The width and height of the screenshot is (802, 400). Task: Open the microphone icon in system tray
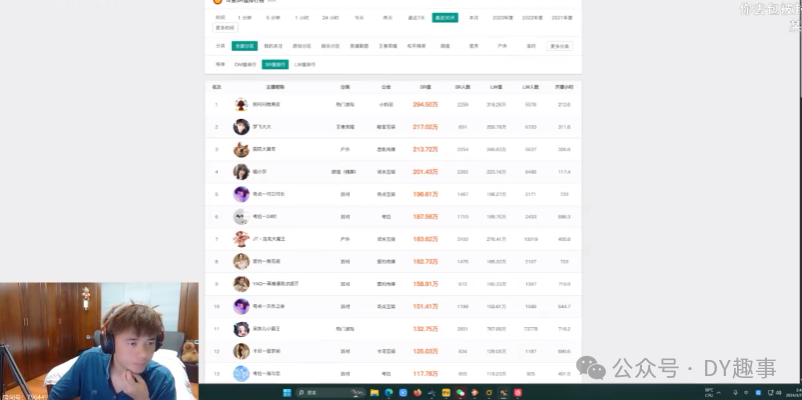(x=735, y=392)
